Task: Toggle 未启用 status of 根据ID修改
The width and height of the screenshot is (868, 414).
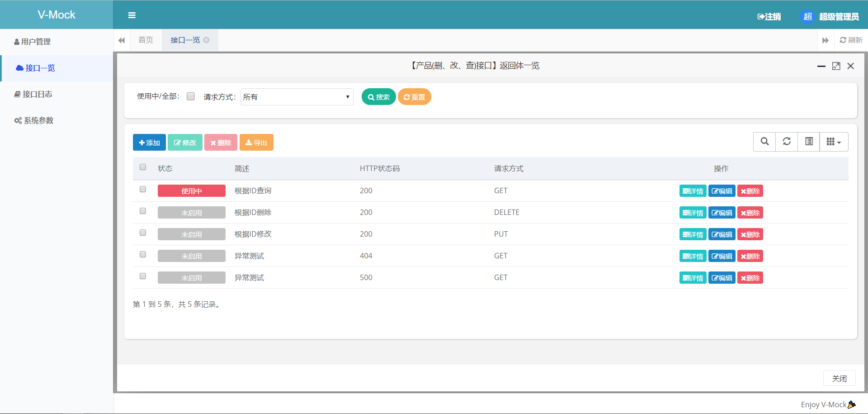Action: coord(192,234)
